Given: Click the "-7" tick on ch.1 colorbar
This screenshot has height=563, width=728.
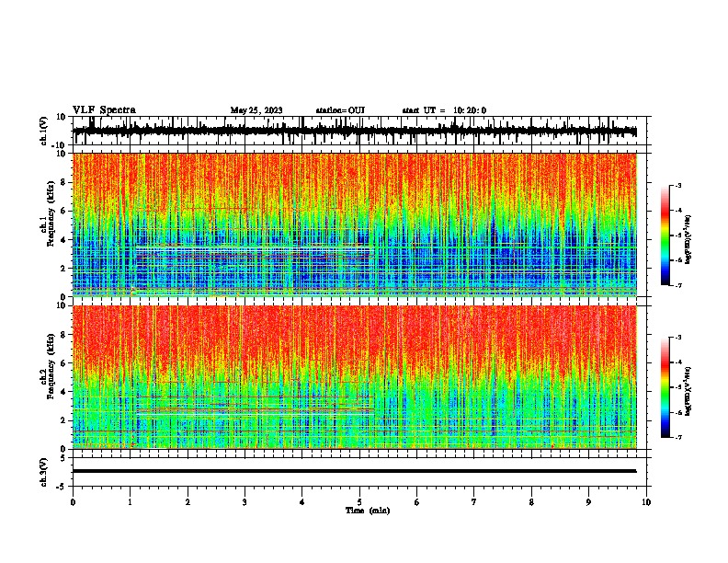Looking at the screenshot, I should click(678, 285).
